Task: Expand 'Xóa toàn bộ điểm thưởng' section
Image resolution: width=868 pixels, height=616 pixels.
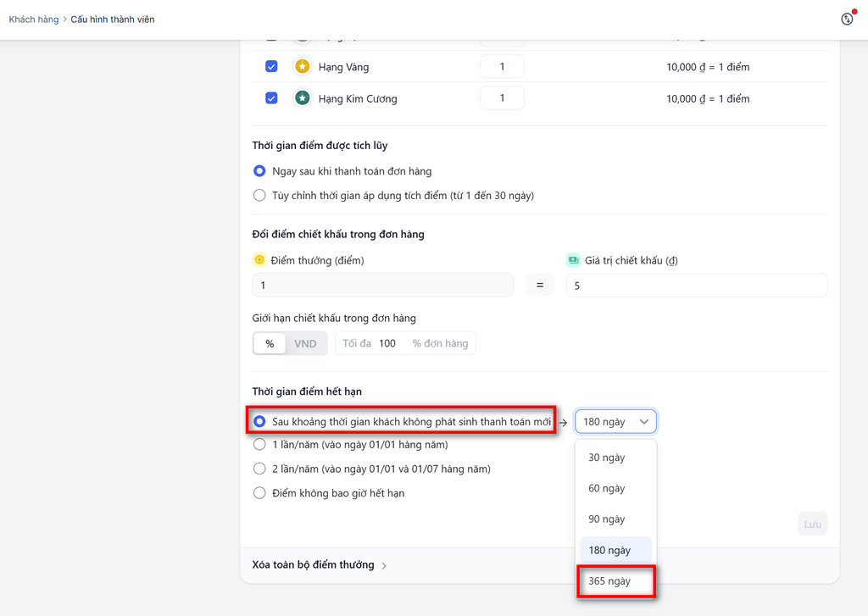Action: click(x=320, y=565)
